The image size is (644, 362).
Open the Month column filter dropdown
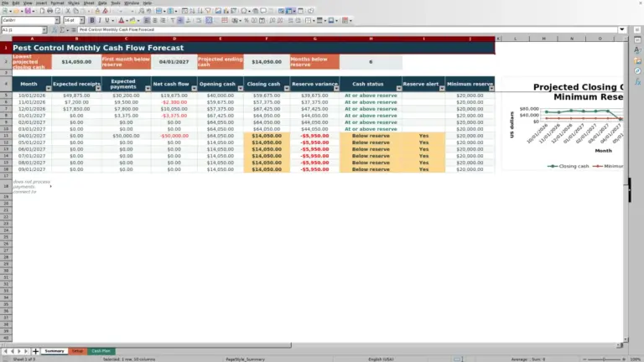pos(49,89)
